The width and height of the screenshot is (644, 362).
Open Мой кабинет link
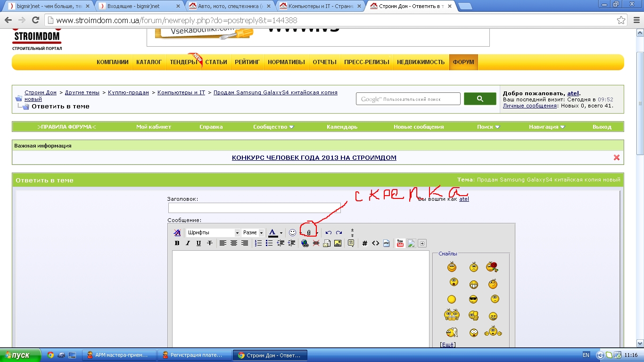click(x=154, y=127)
